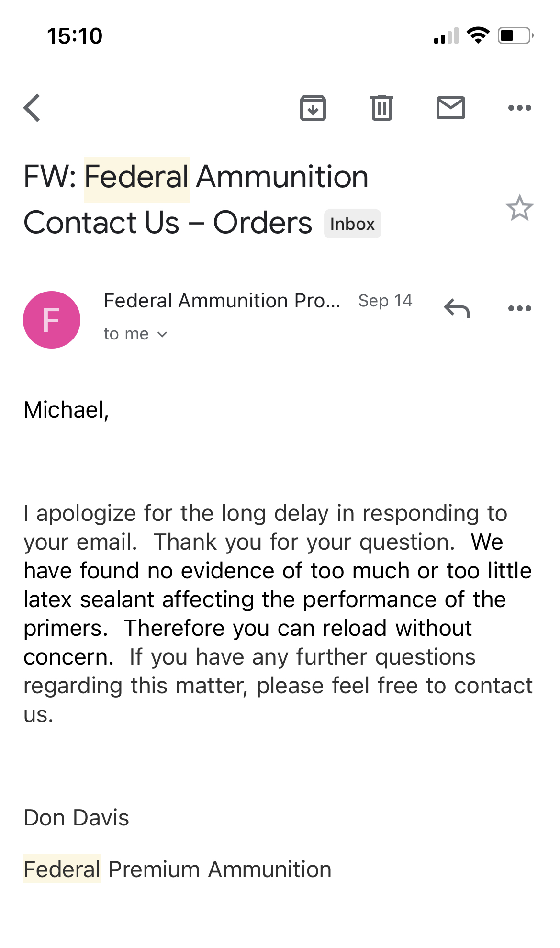Viewport: 560px width, 948px height.
Task: Tap Federal Premium Ammunition signature text
Action: [x=178, y=869]
